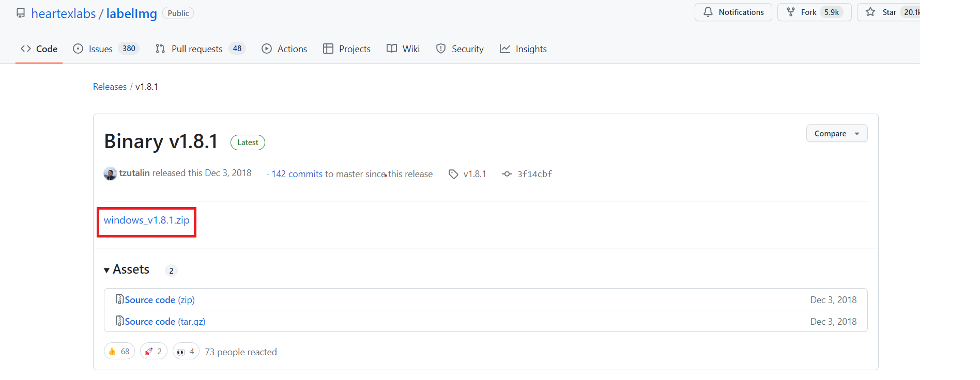Click the v1.8.1 breadcrumb text
The height and width of the screenshot is (380, 980).
(147, 87)
